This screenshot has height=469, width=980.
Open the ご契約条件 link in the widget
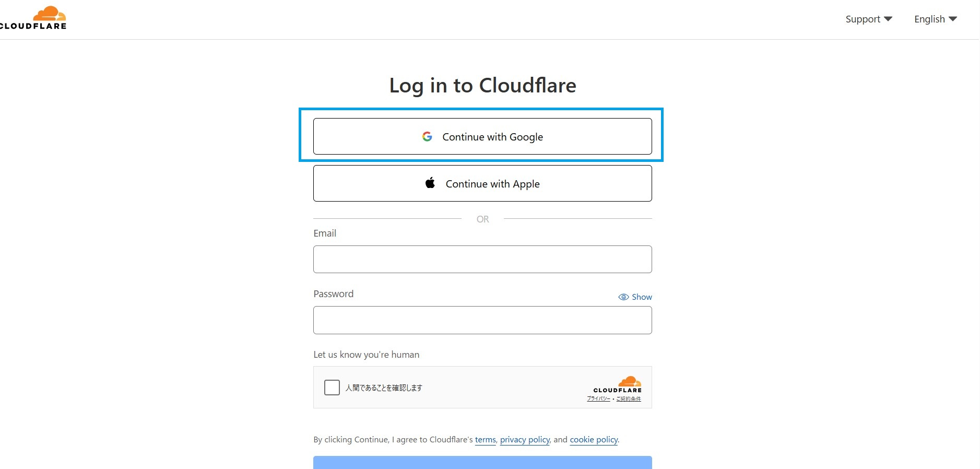click(629, 399)
